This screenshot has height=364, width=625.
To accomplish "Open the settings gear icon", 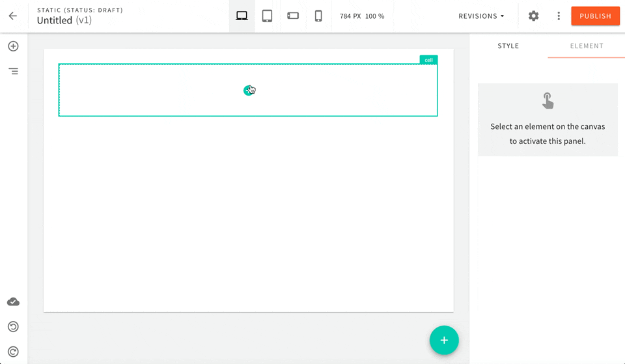I will [533, 16].
